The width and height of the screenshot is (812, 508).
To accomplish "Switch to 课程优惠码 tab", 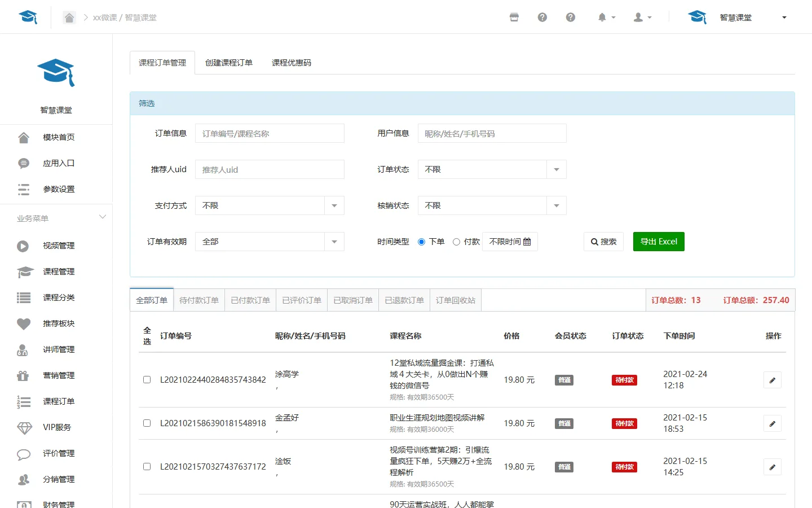I will (x=292, y=63).
